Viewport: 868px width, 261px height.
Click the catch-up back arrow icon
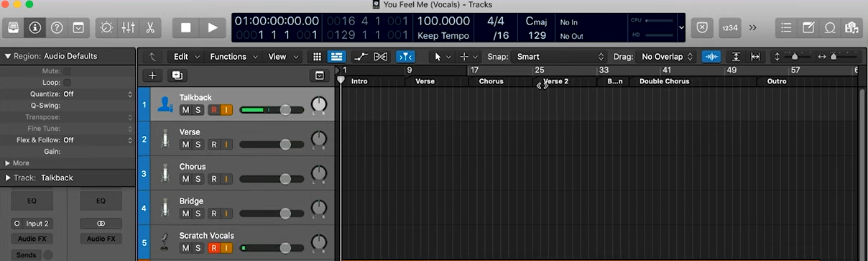[152, 56]
